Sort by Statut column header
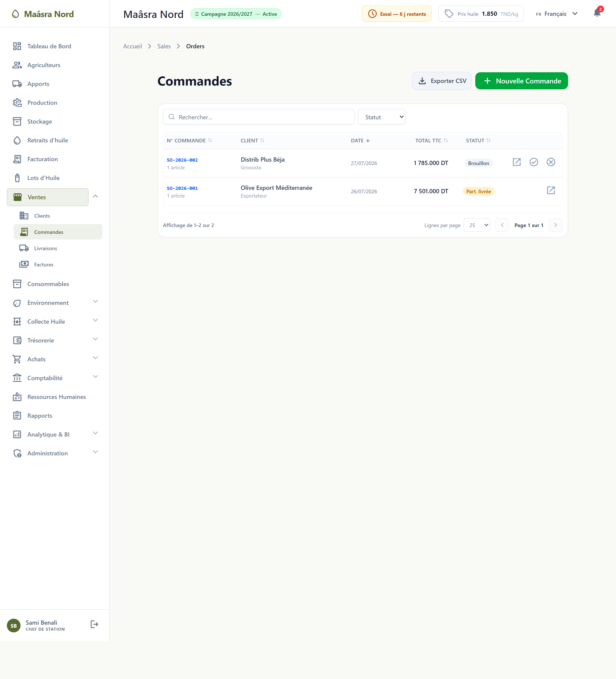616x679 pixels. click(478, 140)
